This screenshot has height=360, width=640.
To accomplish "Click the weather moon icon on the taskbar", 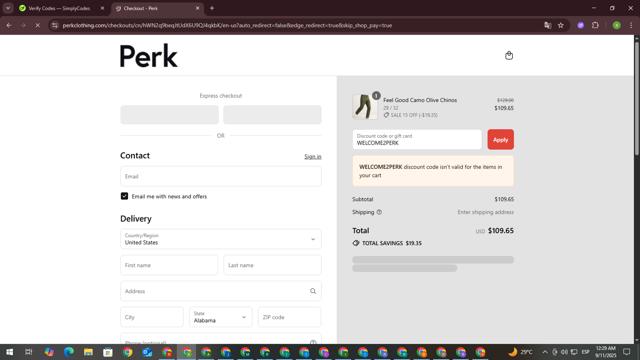I will click(x=513, y=352).
